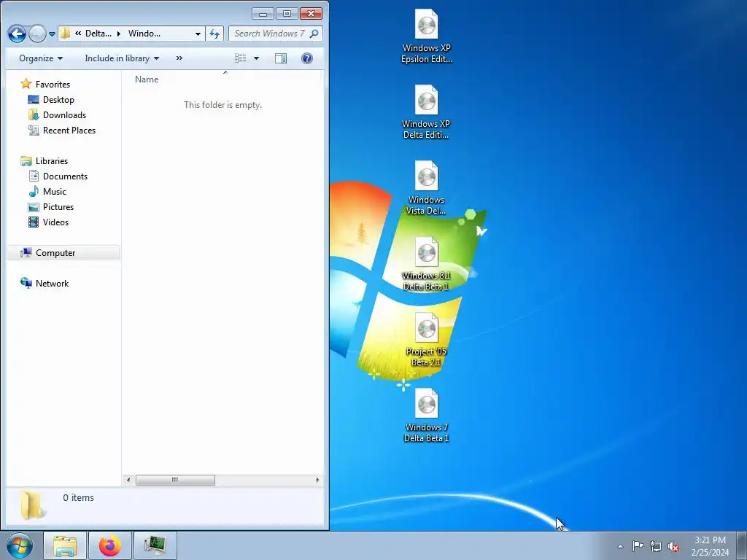
Task: Select Windows XP Epsilon Edition desktop icon
Action: tap(426, 36)
